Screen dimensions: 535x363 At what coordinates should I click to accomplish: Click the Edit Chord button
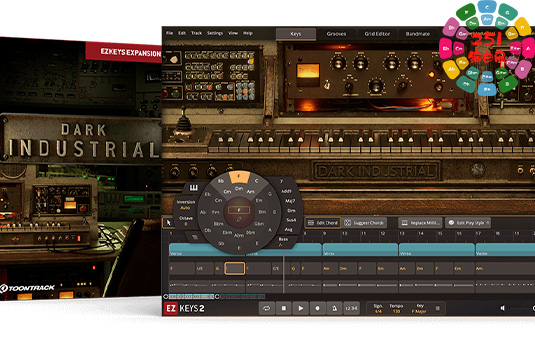click(x=322, y=223)
